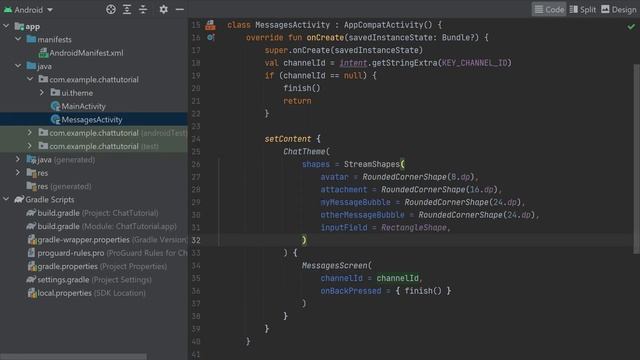640x360 pixels.
Task: Open local.properties (SDK Location)
Action: click(x=91, y=293)
